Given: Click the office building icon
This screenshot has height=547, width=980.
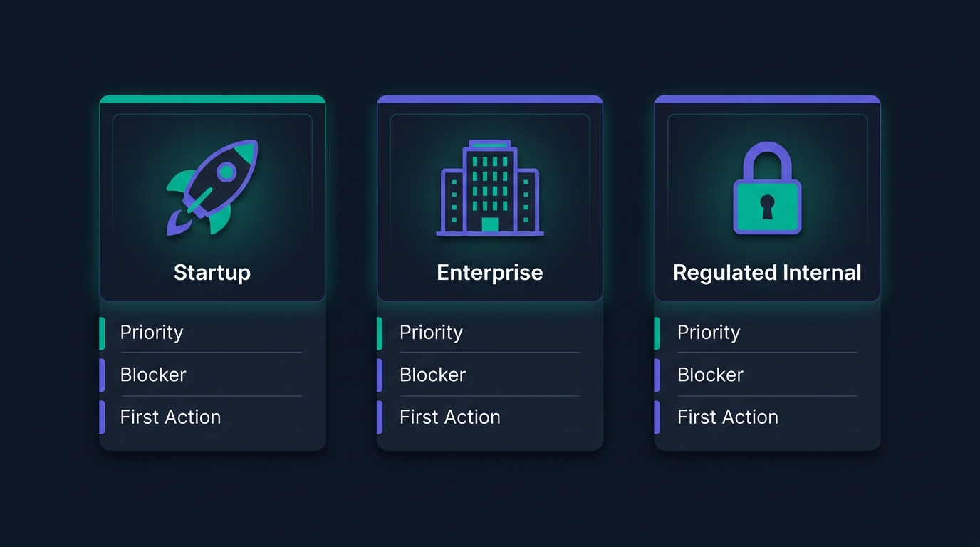Looking at the screenshot, I should [490, 187].
